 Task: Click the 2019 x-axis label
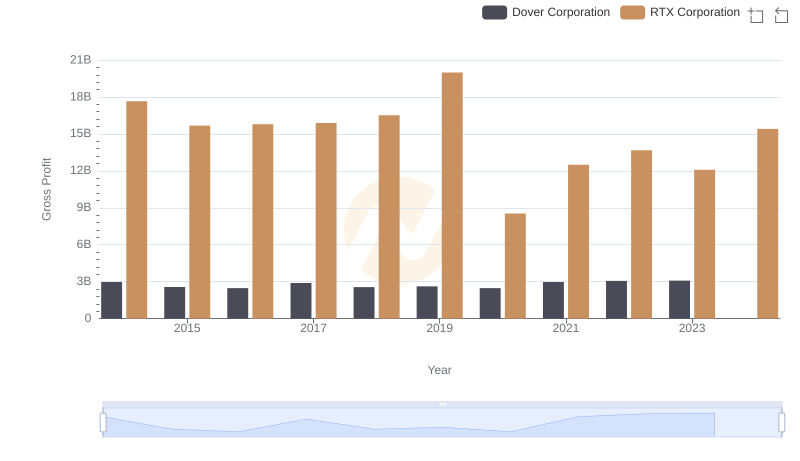(x=439, y=328)
